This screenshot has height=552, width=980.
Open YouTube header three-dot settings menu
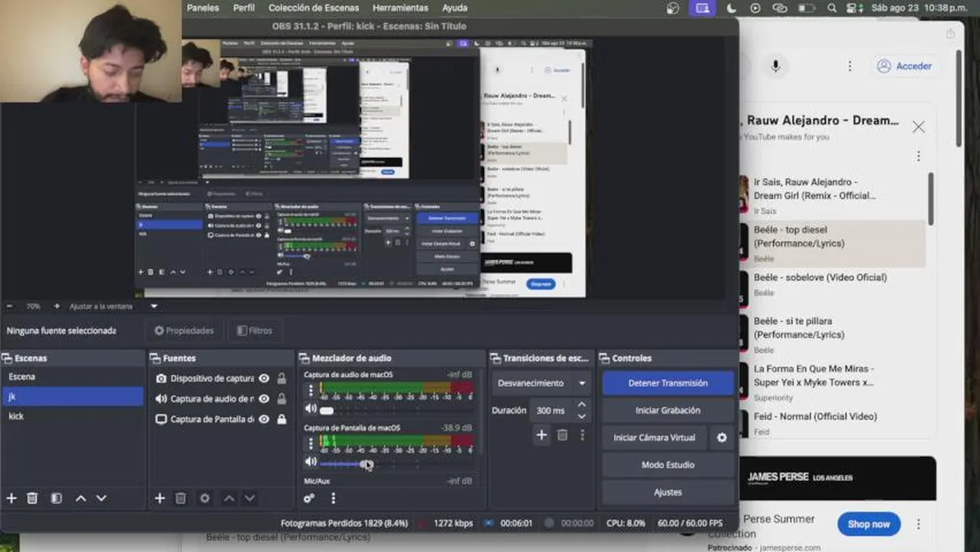coord(850,66)
